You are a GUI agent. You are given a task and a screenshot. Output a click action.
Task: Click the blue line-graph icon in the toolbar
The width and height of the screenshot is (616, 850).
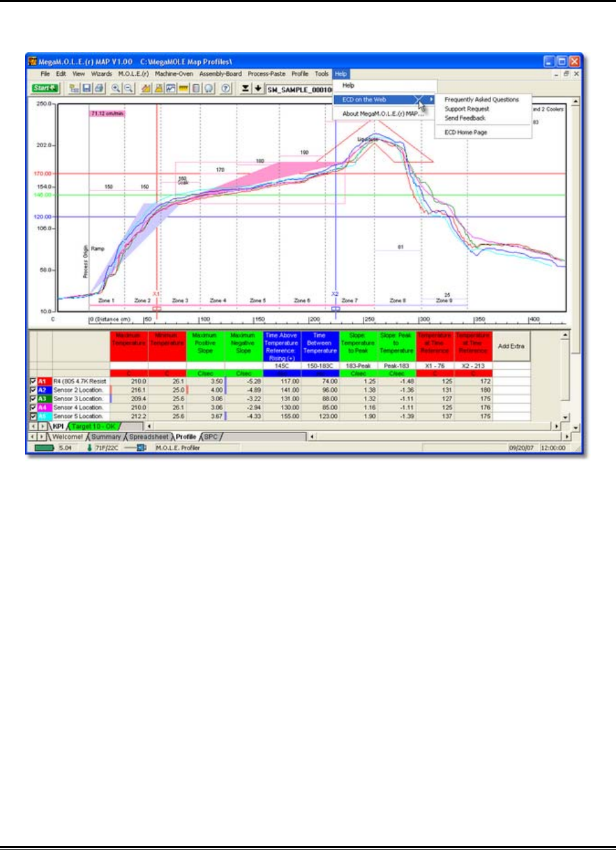point(171,88)
